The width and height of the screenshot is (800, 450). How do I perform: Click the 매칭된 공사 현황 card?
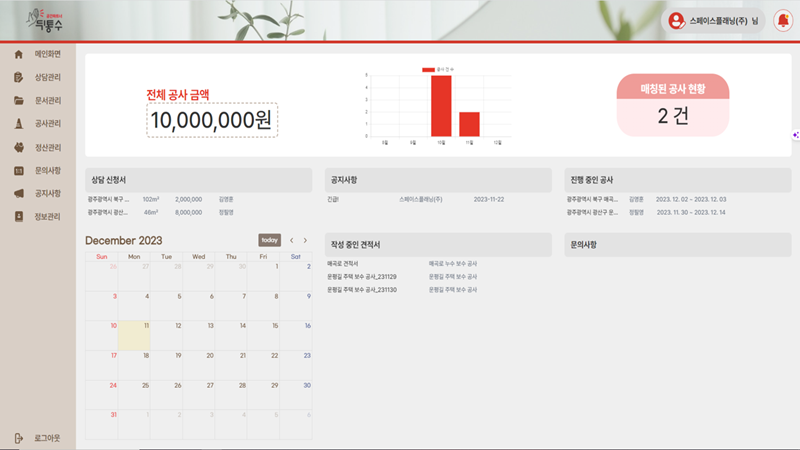pos(673,105)
